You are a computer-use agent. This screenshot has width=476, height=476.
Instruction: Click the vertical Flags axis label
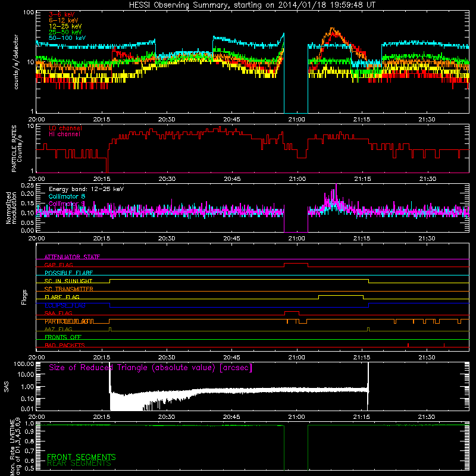(x=24, y=297)
